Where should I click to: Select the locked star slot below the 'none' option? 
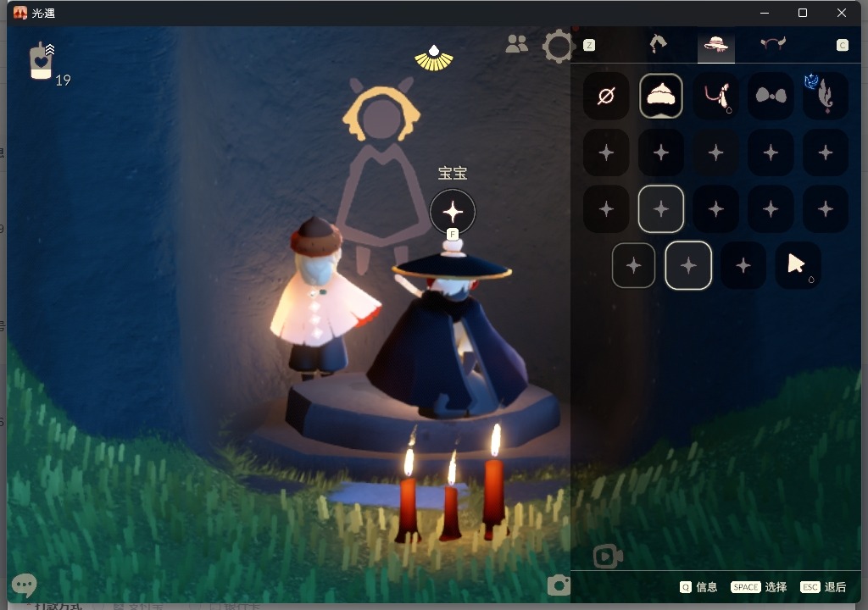(606, 152)
